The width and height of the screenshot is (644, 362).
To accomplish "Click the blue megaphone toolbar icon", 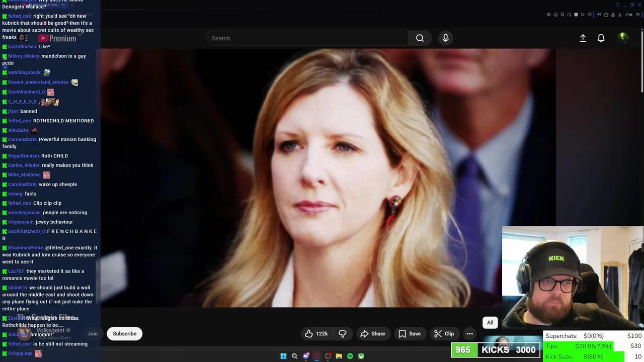I will (599, 15).
